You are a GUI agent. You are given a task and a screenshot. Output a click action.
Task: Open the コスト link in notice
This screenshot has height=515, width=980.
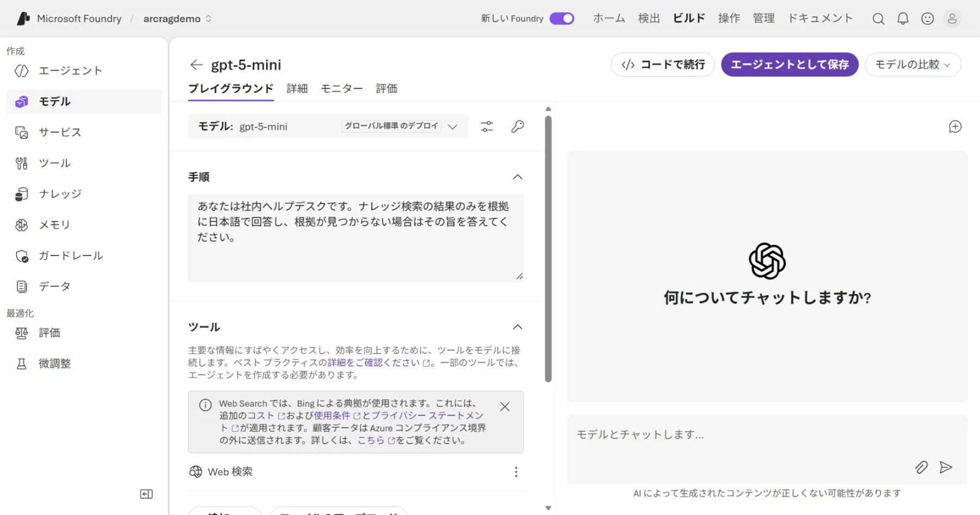266,415
